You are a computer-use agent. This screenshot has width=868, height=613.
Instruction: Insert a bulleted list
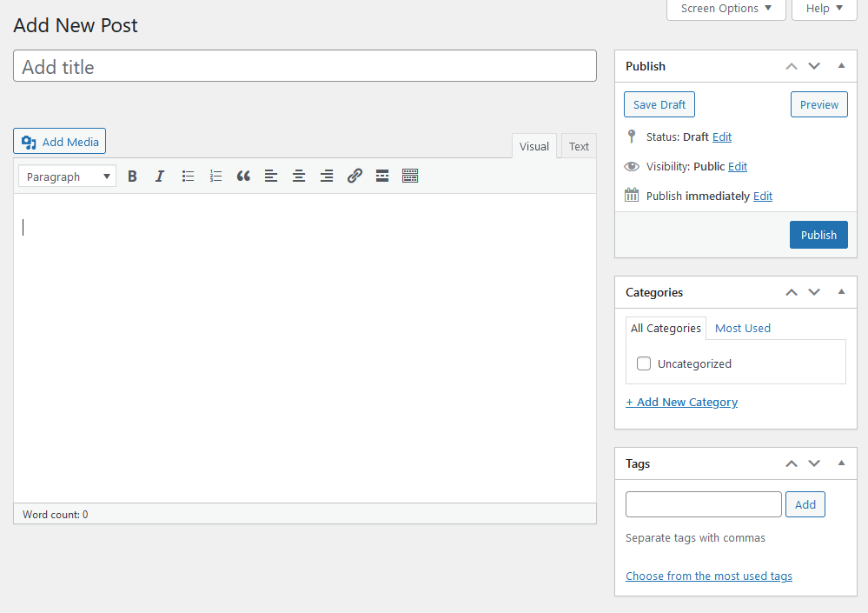click(x=188, y=177)
